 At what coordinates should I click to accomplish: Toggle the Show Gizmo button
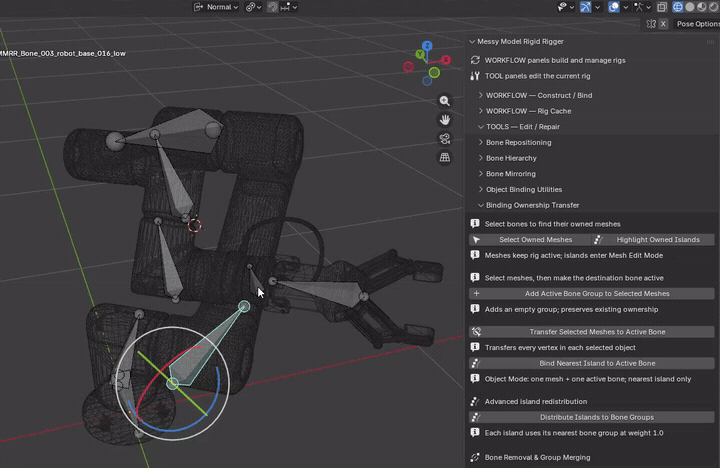pos(585,7)
